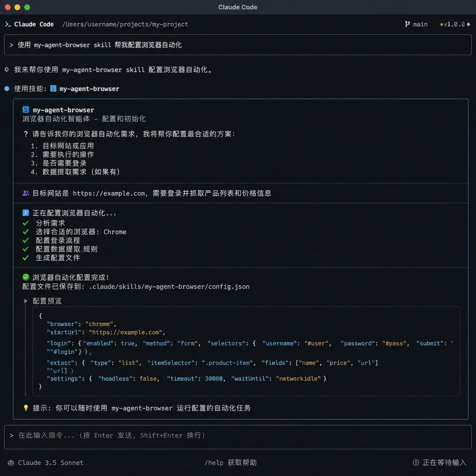Click the clock icon beside 正在等待输入
476x476 pixels.
(x=416, y=463)
